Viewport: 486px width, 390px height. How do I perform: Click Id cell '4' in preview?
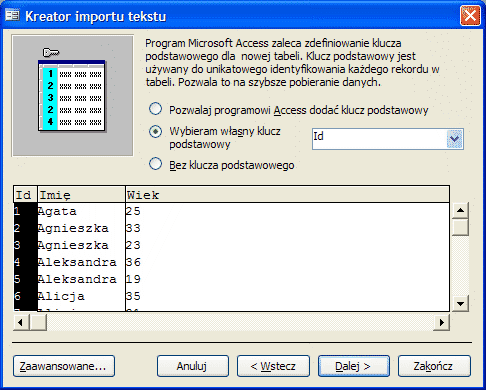tap(25, 262)
